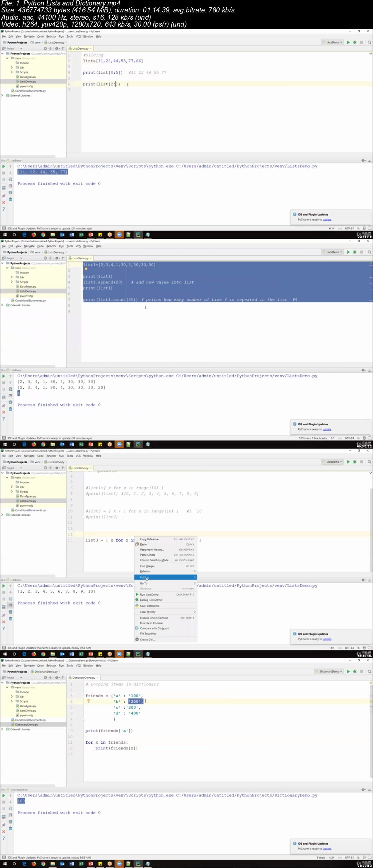Viewport: 373px width, 868px height.
Task: Hide Run panel download-arrow icon in DictionaryDemo frame
Action: click(x=369, y=790)
